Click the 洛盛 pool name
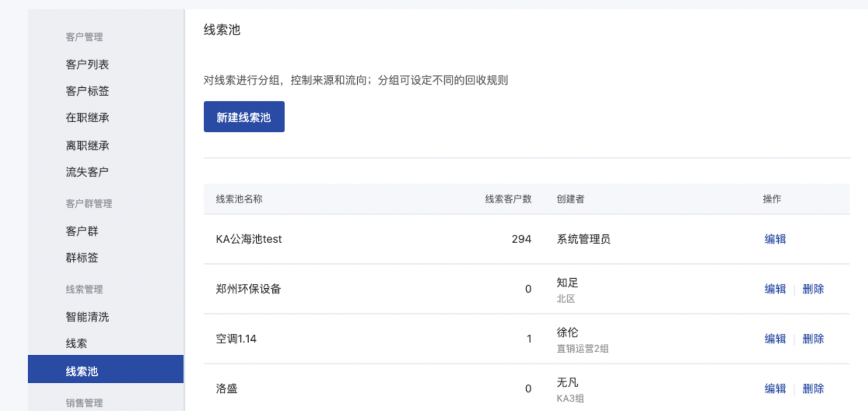This screenshot has height=411, width=868. [226, 389]
